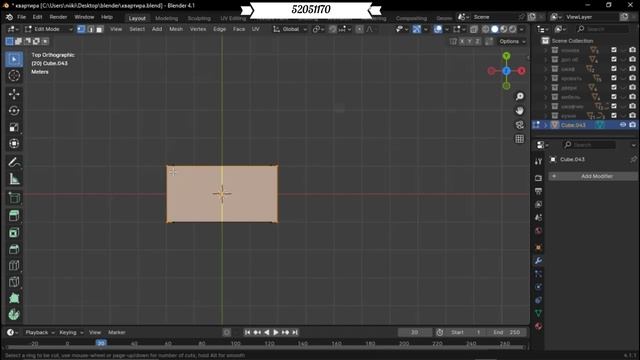Image resolution: width=640 pixels, height=360 pixels.
Task: Toggle X-Ray display in viewport header
Action: pos(473,29)
